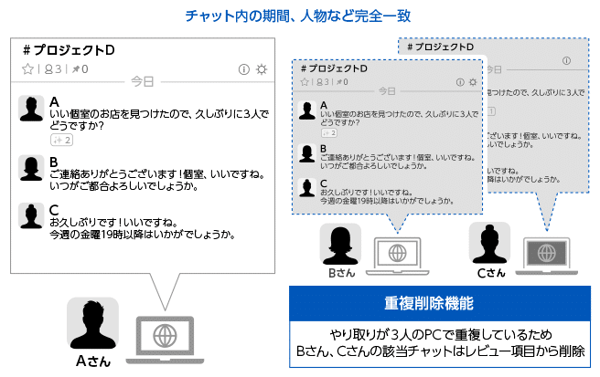The height and width of the screenshot is (377, 600).
Task: Click the Bさん profile picture
Action: (341, 245)
